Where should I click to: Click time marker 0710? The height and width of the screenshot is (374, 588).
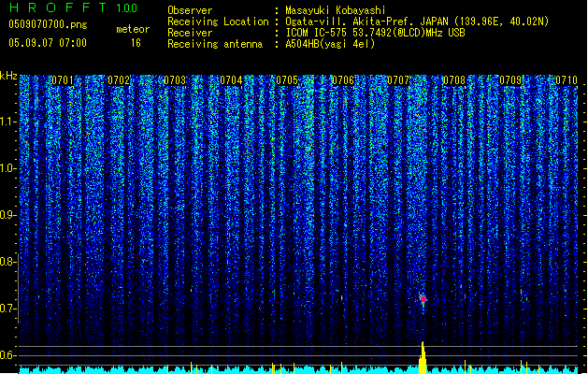(x=566, y=80)
